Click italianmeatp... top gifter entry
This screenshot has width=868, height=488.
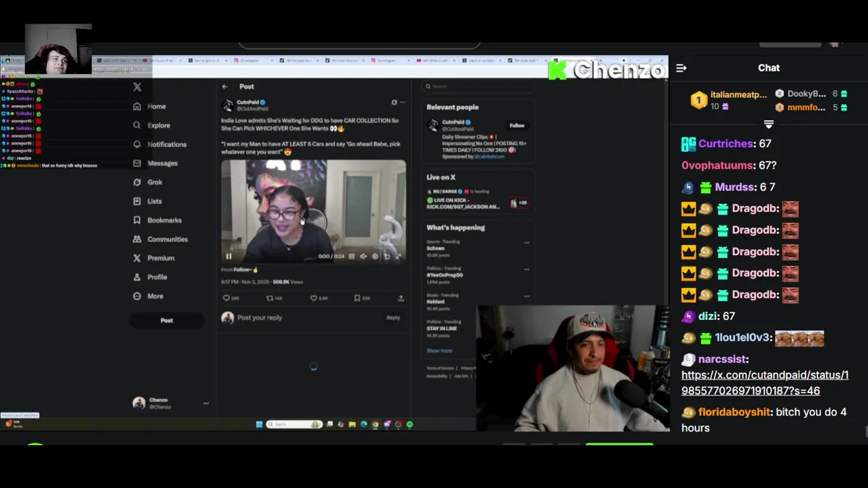pos(730,100)
